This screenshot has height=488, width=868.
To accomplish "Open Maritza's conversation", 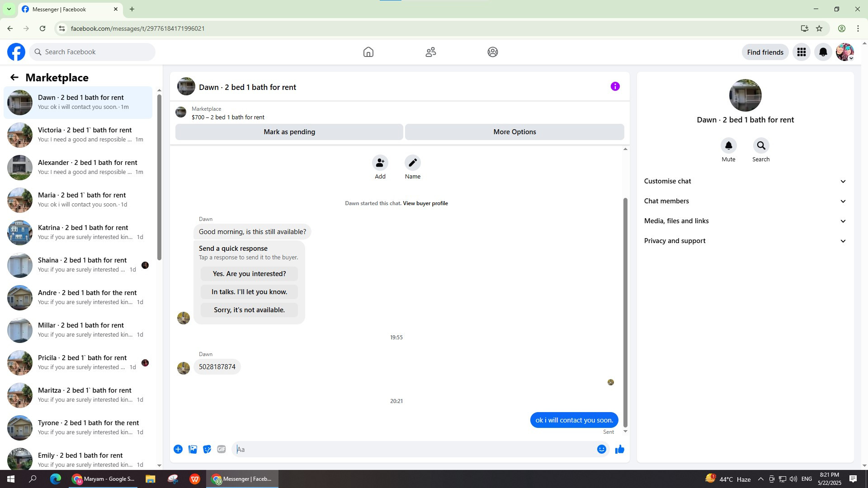I will coord(78,395).
